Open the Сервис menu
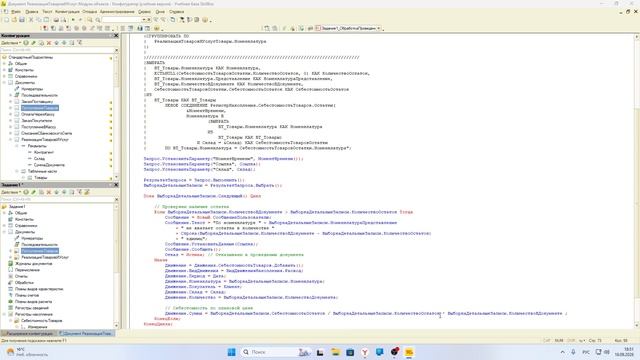This screenshot has height=360, width=640. pyautogui.click(x=144, y=11)
